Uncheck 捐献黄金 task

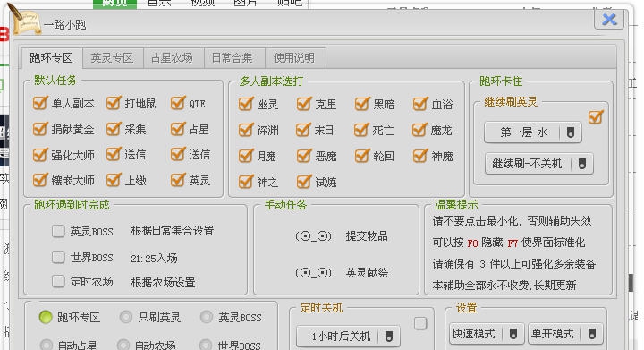pos(40,129)
